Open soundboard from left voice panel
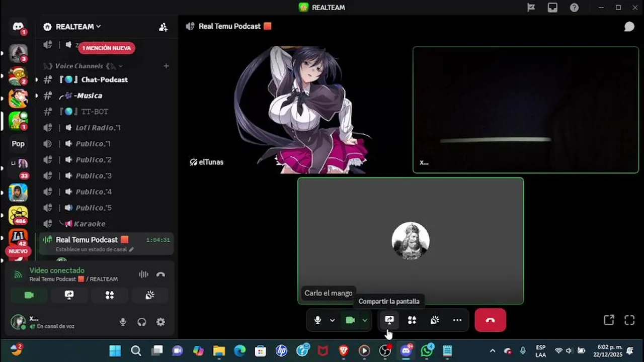This screenshot has height=362, width=644. (x=150, y=295)
